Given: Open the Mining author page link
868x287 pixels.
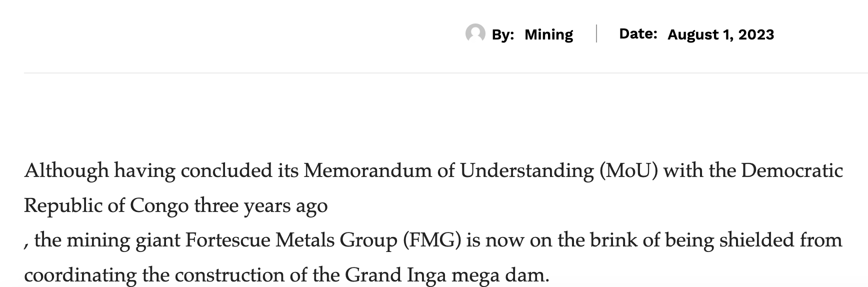Looking at the screenshot, I should point(548,34).
